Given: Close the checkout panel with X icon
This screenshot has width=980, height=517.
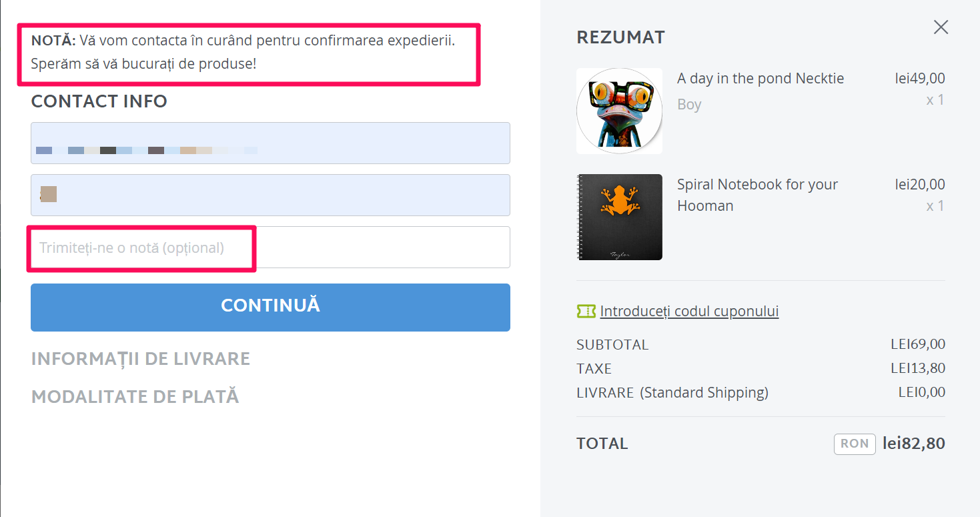Looking at the screenshot, I should click(941, 27).
